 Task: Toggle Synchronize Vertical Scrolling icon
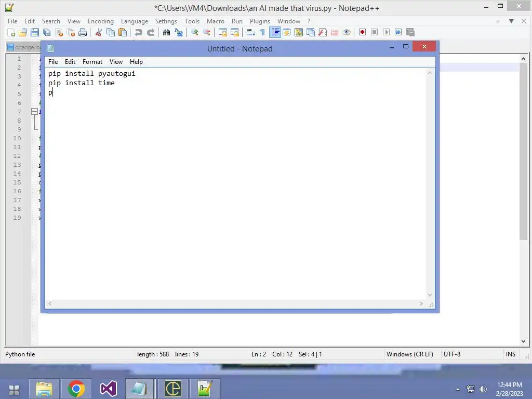pos(222,32)
